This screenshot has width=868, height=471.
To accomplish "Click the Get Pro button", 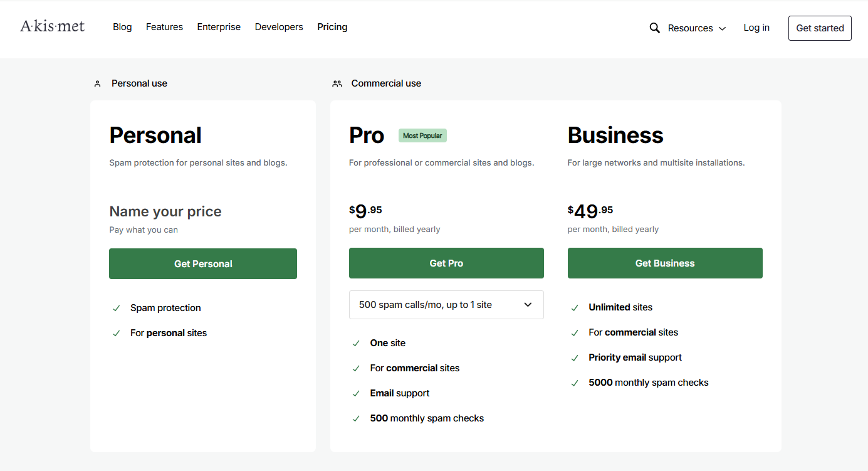I will click(446, 263).
